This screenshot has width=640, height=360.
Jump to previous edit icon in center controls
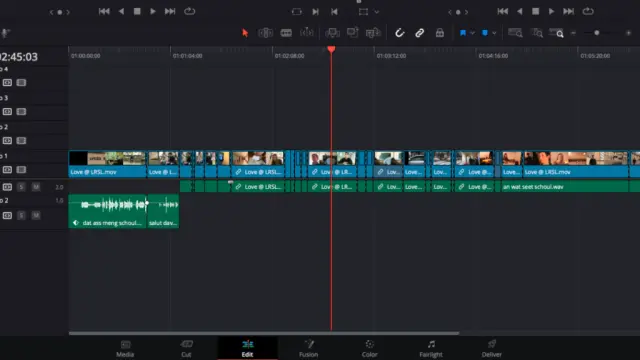(334, 12)
